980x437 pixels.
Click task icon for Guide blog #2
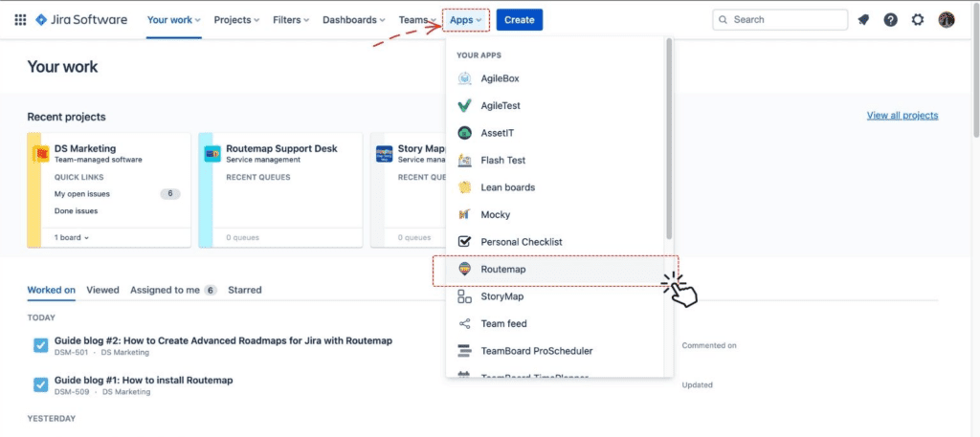(x=40, y=345)
